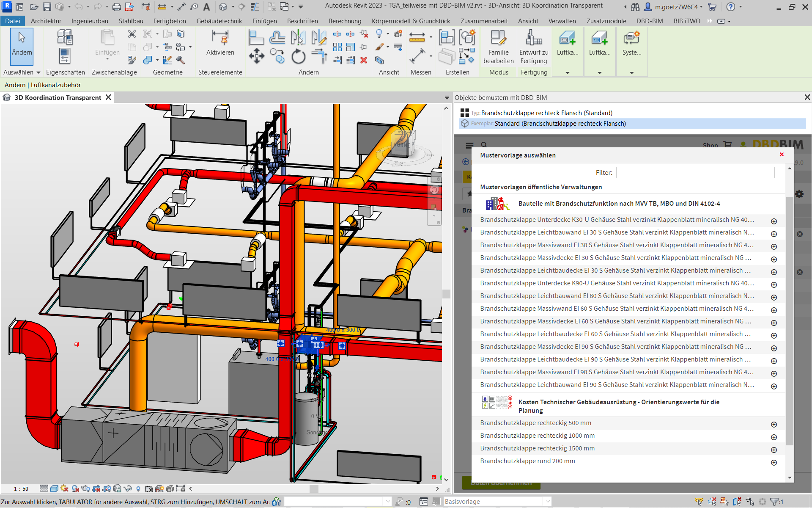
Task: Add Brandschutzklappe rund 200 mm via plus icon
Action: [x=774, y=462]
